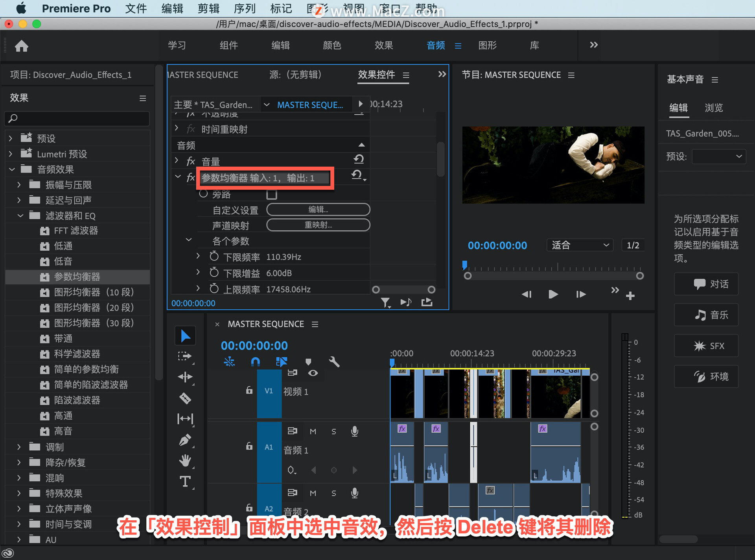Toggle lock on V1 track
Screen dimensions: 755x560
249,390
